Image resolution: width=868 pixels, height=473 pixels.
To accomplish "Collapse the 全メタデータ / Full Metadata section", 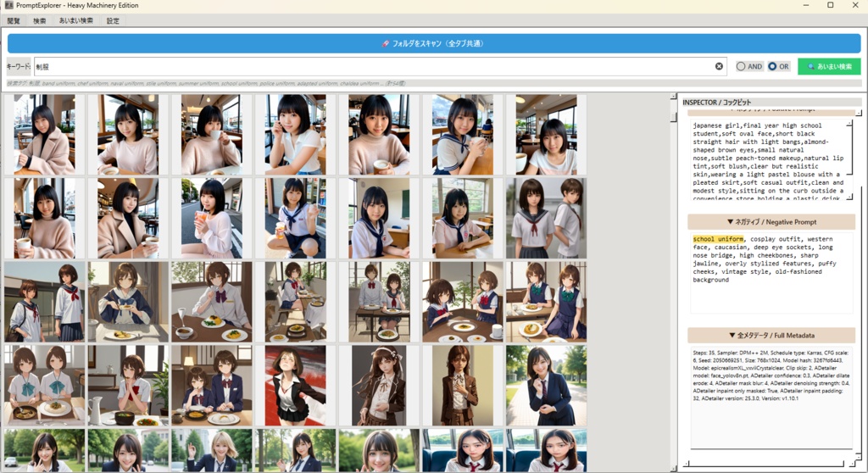I will click(x=771, y=335).
